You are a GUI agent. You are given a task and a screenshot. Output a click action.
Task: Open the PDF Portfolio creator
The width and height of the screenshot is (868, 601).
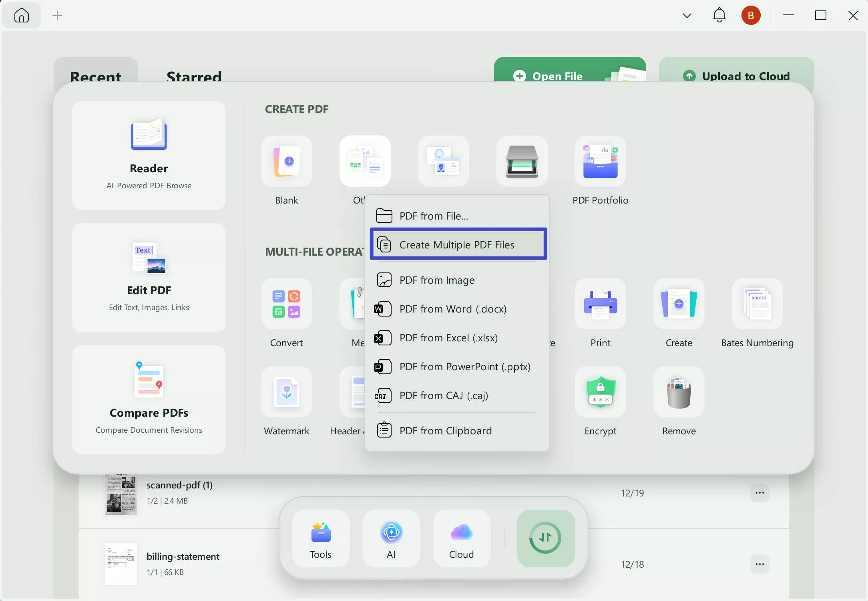click(x=600, y=171)
